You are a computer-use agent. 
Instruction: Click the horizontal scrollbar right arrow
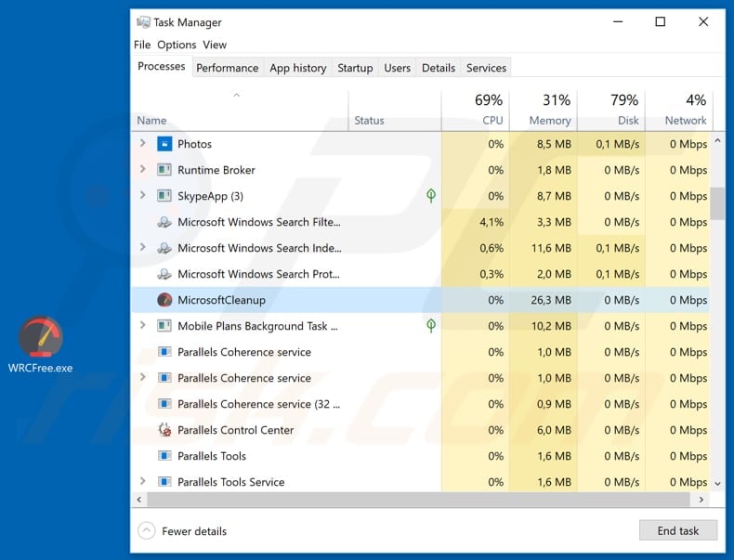click(701, 500)
